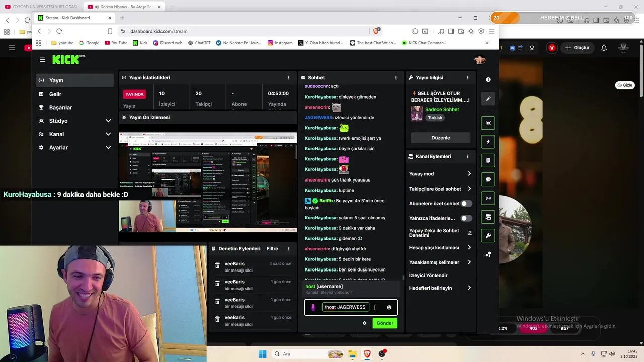Select Başarılar in left sidebar
This screenshot has width=644, height=362.
[75, 108]
